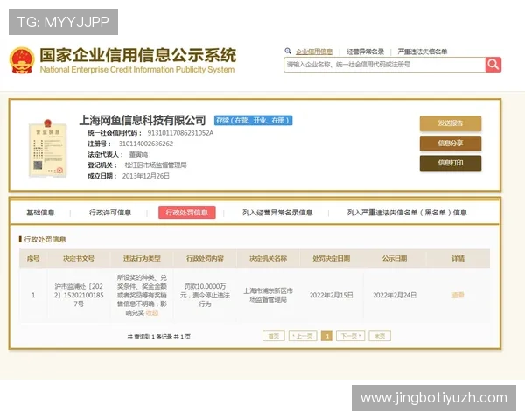The height and width of the screenshot is (420, 525).
Task: Click the 信息打印 button
Action: click(451, 163)
